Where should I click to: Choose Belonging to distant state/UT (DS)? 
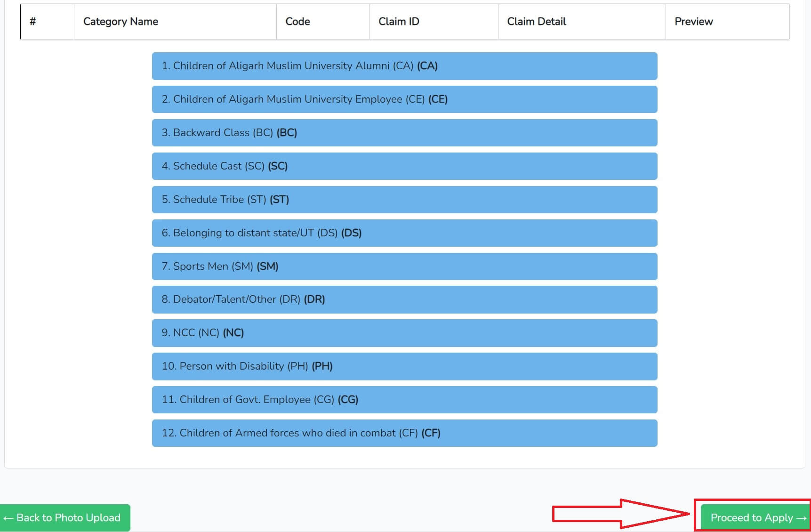(404, 233)
